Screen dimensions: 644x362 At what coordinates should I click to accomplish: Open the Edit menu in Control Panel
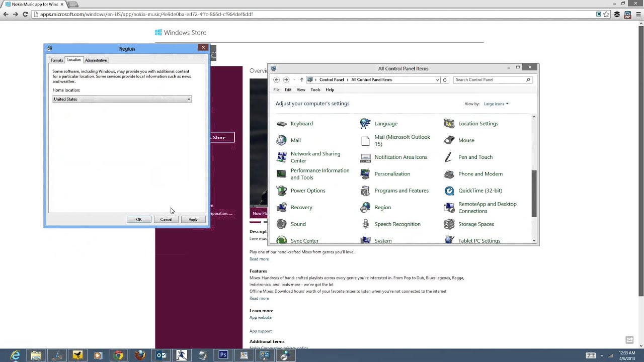(288, 89)
